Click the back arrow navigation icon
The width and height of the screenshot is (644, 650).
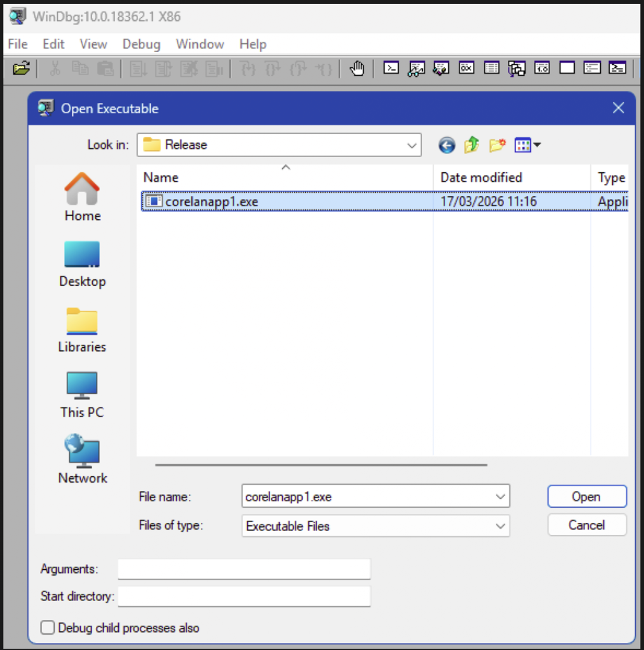tap(447, 146)
